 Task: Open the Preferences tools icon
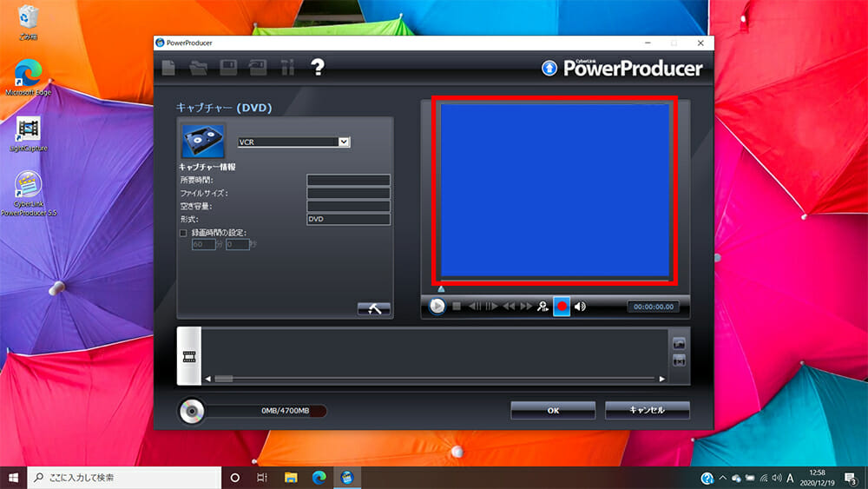coord(287,68)
